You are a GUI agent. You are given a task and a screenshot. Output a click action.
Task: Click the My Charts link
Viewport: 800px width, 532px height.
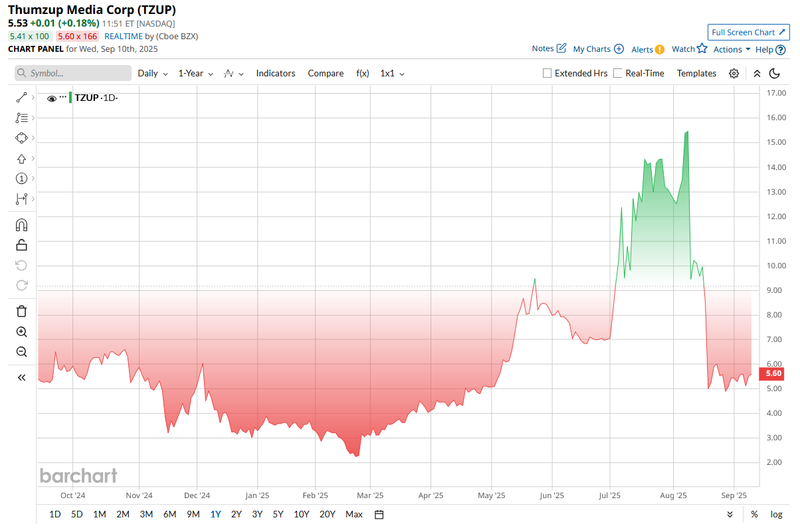pos(591,49)
